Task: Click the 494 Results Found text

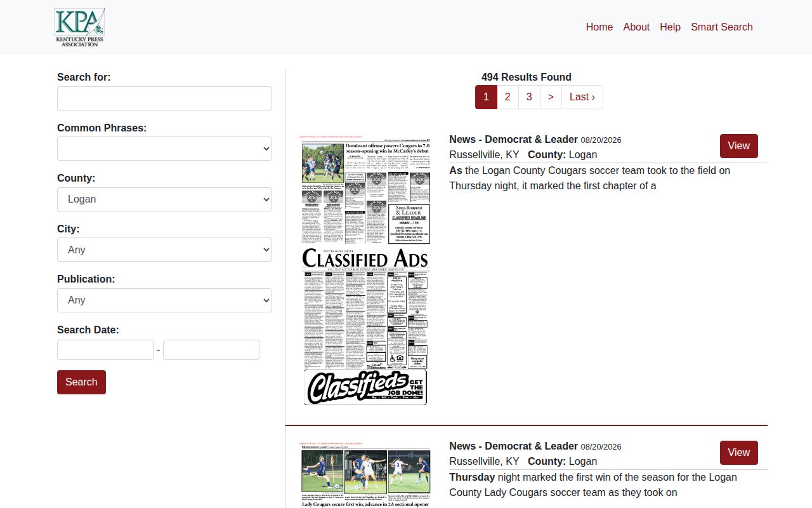Action: point(527,77)
